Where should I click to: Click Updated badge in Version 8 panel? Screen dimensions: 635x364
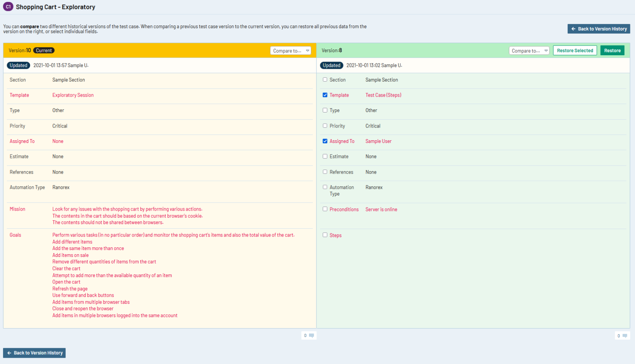click(x=331, y=65)
